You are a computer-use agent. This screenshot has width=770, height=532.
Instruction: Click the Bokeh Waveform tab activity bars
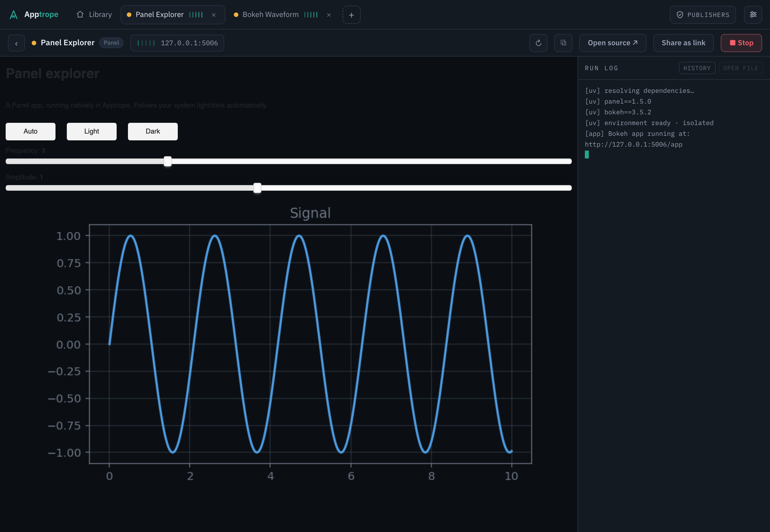tap(311, 15)
